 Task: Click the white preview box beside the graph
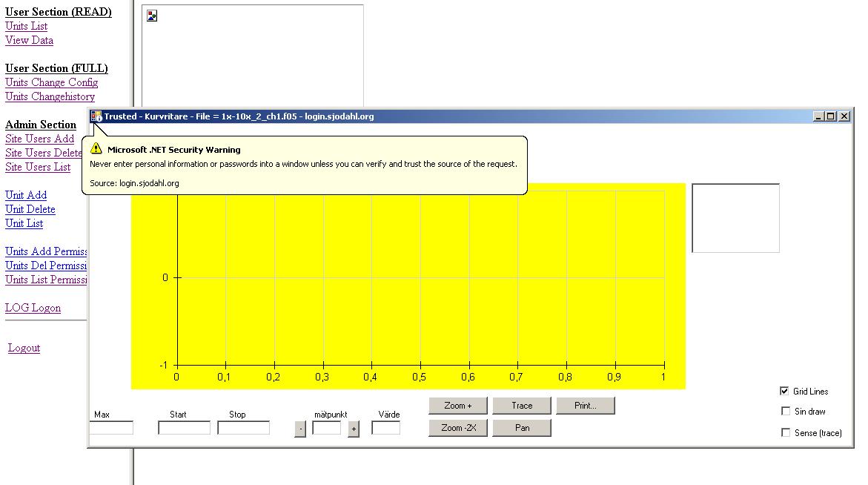(x=736, y=218)
